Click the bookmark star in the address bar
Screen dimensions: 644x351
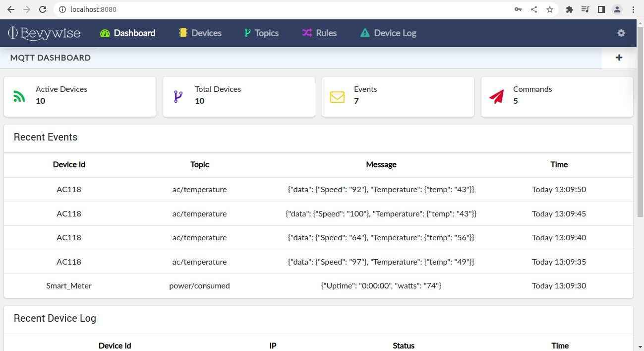click(550, 9)
